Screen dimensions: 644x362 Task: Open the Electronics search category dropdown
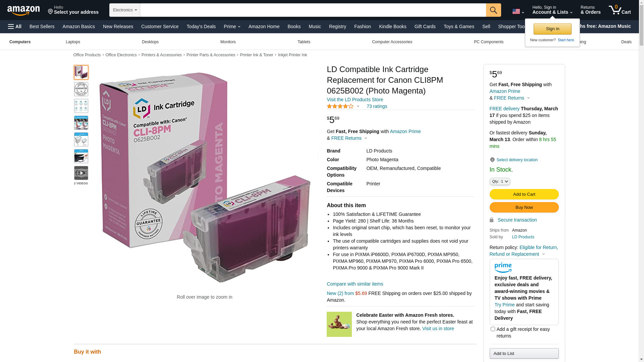click(x=125, y=10)
